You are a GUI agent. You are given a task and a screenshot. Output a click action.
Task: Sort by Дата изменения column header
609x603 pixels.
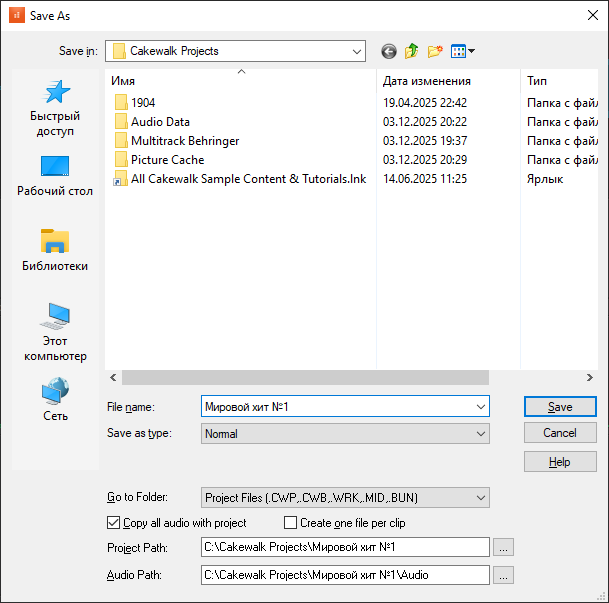[x=448, y=81]
